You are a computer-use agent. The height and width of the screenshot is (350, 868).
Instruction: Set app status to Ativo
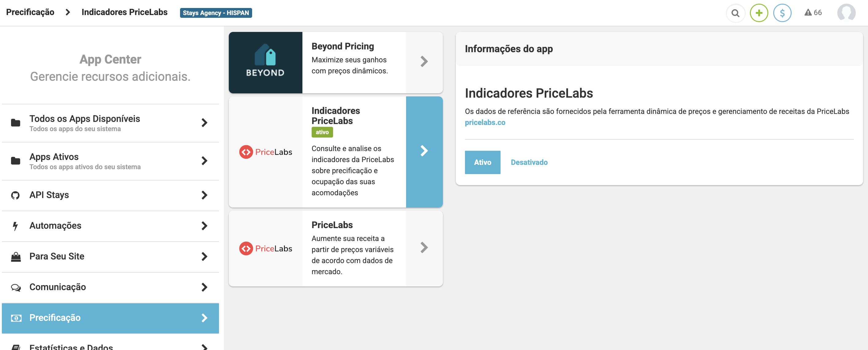pos(482,162)
